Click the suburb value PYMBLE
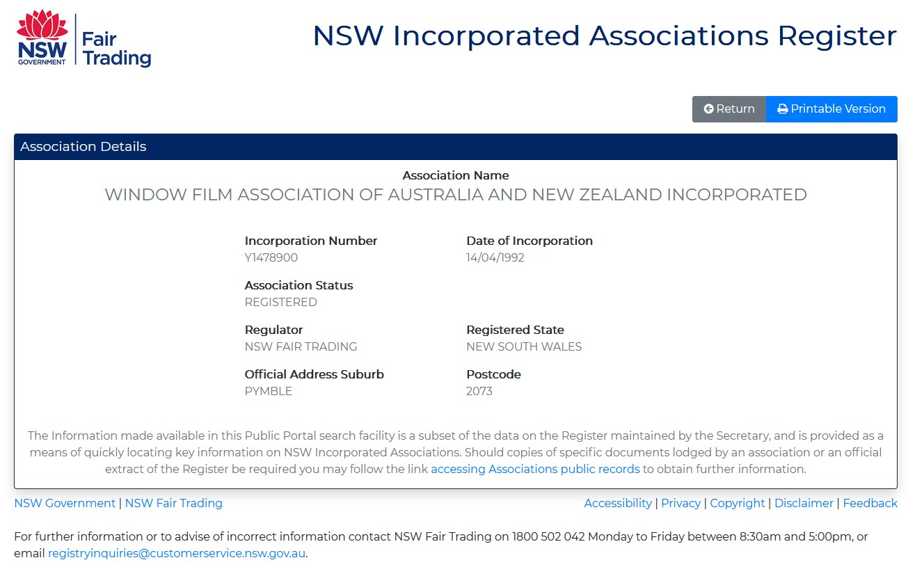This screenshot has width=924, height=567. [269, 391]
